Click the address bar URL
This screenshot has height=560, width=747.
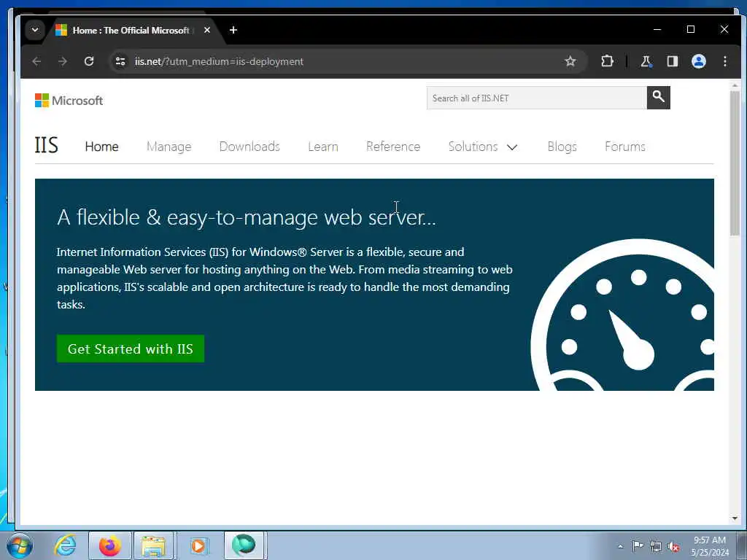(x=219, y=61)
